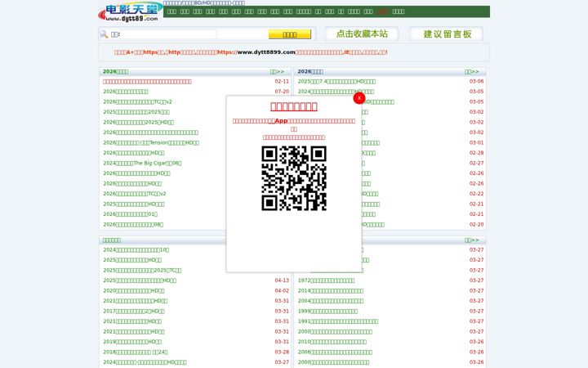This screenshot has width=588, height=368.
Task: Select the red highlighted navigation bar item
Action: (383, 11)
